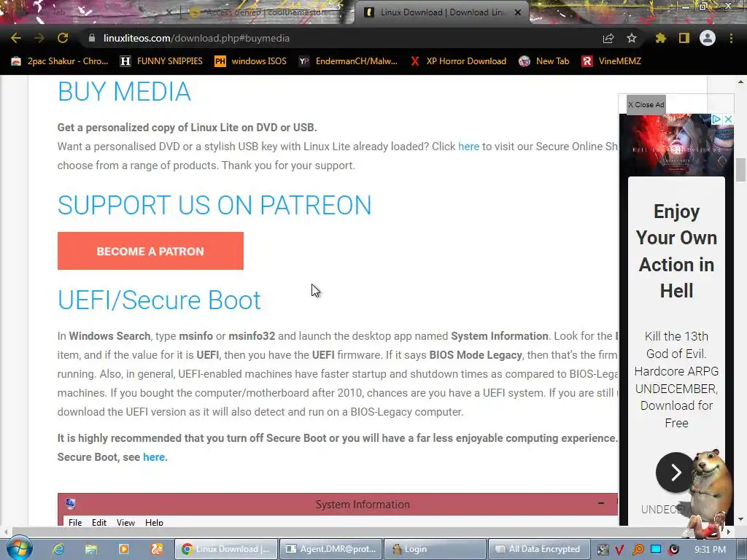The image size is (747, 560).
Task: Close the Linux Download tab
Action: pos(518,12)
